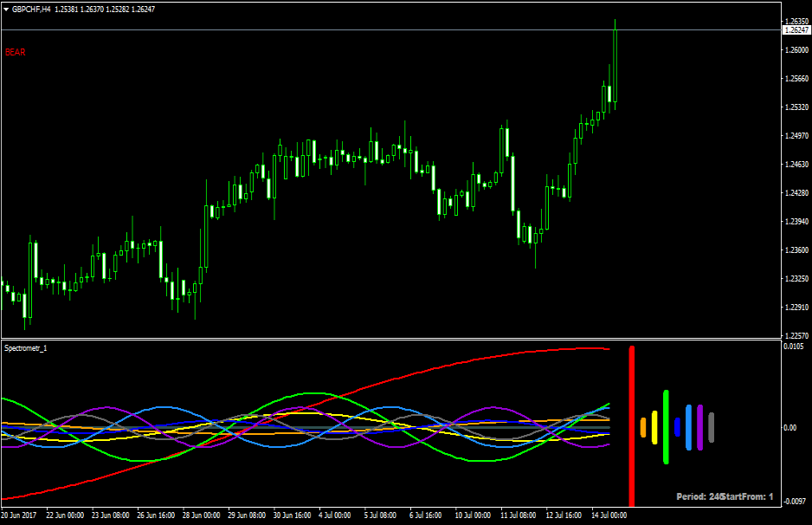This screenshot has height=525, width=812.
Task: Click the StartFrom: 1 text label
Action: [748, 496]
